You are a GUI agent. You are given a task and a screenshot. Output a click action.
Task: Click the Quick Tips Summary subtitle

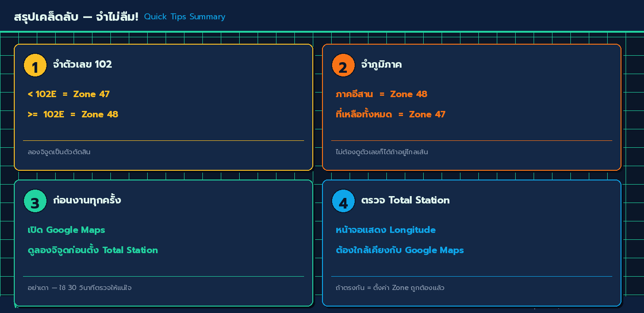coord(184,17)
